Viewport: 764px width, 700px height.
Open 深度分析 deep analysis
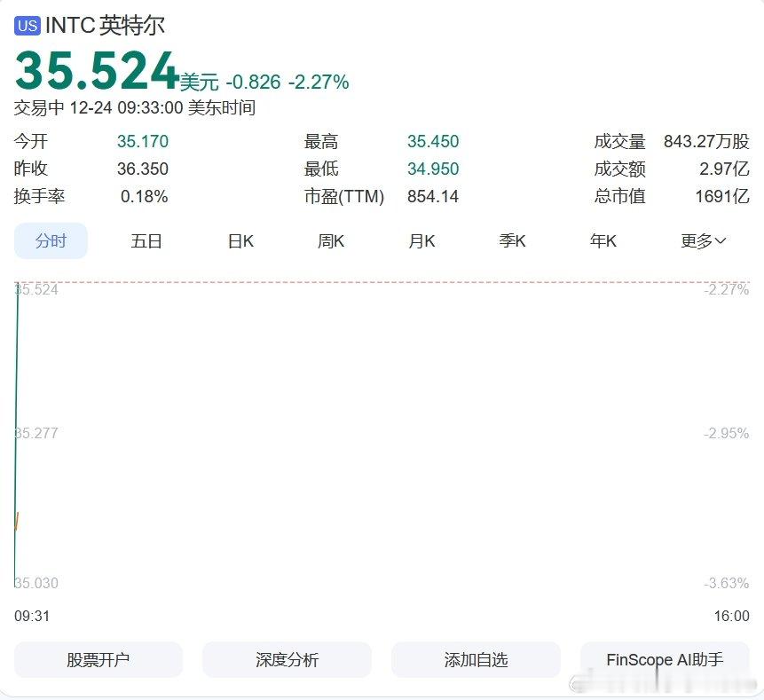point(287,659)
